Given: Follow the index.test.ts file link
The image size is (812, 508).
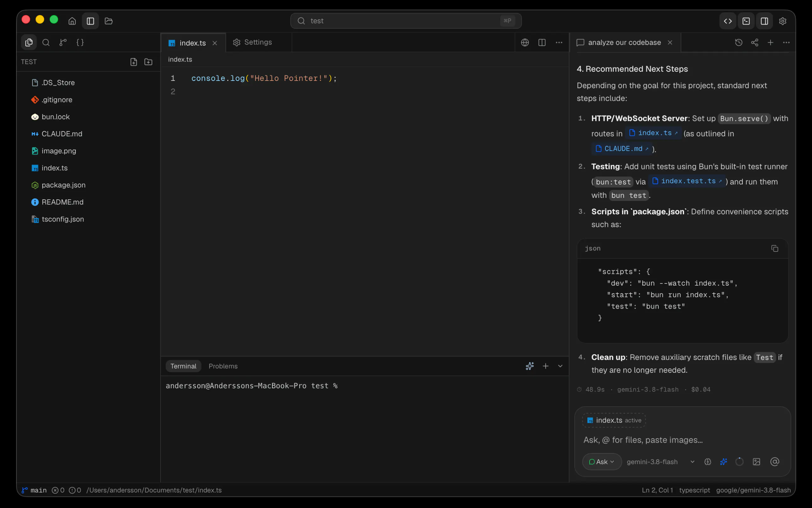Looking at the screenshot, I should [687, 181].
